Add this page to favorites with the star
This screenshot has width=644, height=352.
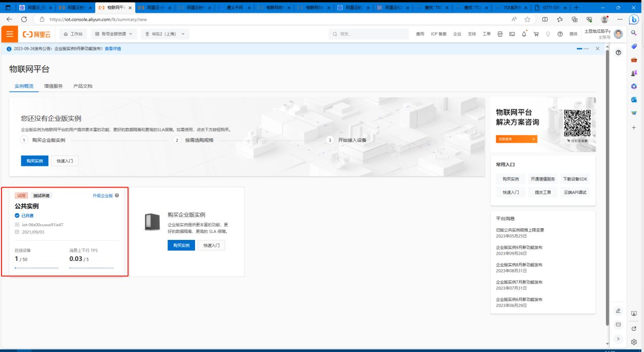coord(527,19)
